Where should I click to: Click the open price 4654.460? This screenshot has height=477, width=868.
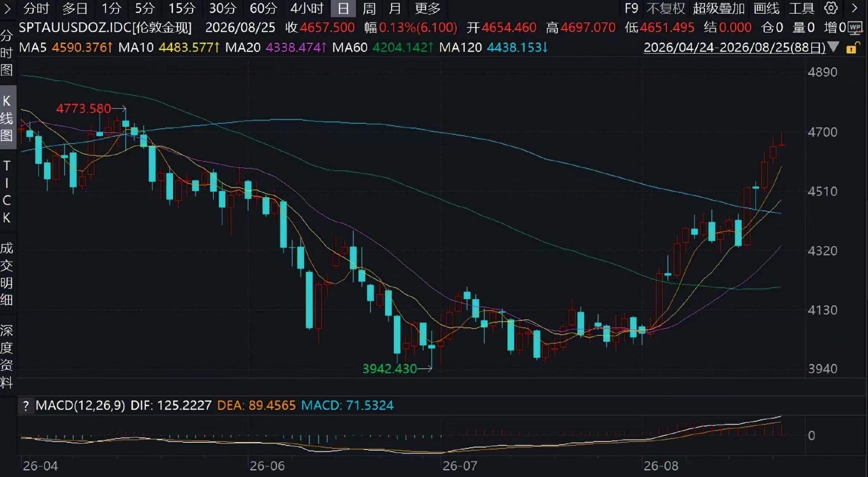click(509, 28)
